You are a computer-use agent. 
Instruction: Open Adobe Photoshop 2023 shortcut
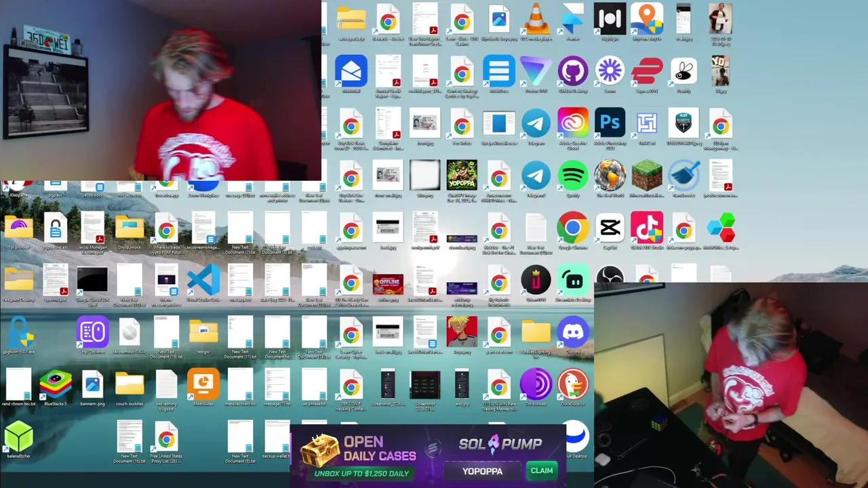tap(610, 123)
